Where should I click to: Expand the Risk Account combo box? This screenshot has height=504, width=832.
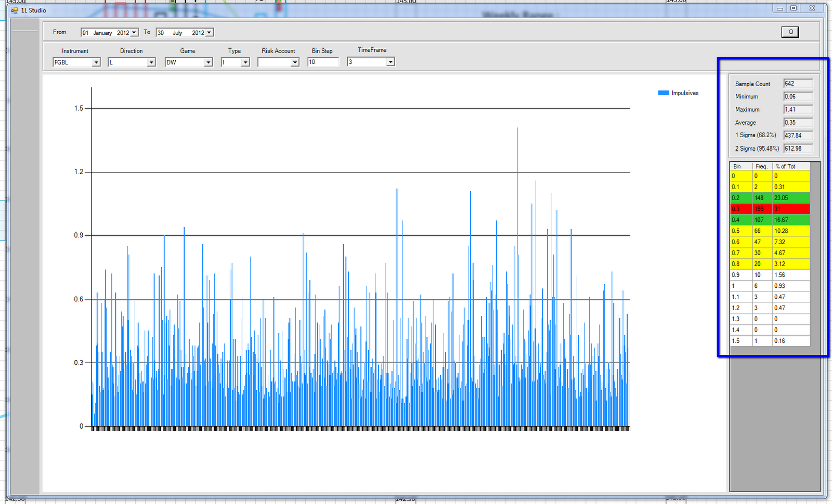tap(295, 62)
